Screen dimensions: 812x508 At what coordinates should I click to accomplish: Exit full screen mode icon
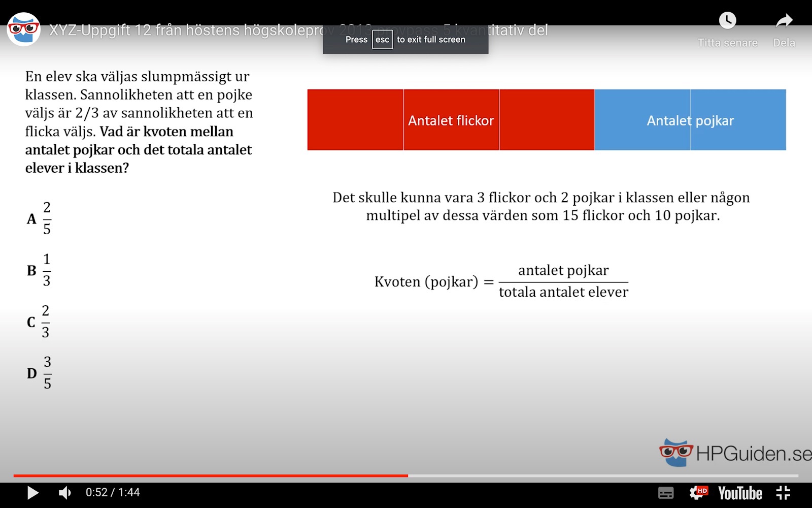pos(783,493)
